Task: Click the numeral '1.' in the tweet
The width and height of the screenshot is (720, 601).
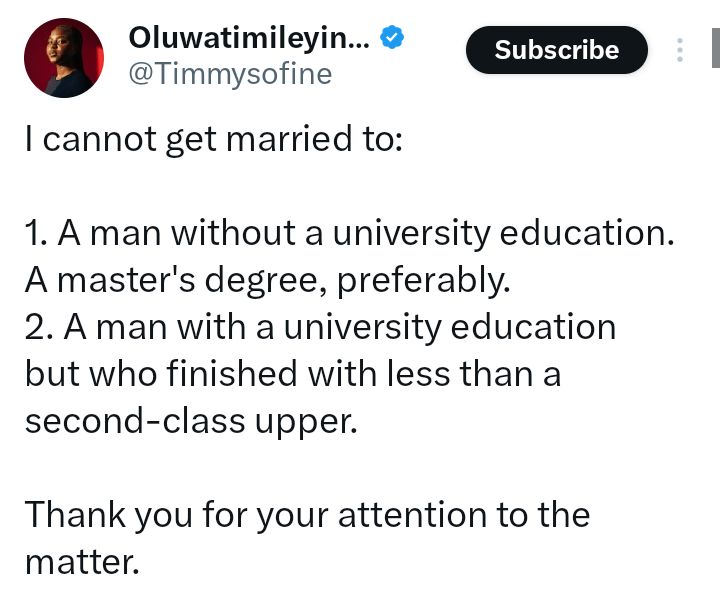Action: (x=36, y=234)
